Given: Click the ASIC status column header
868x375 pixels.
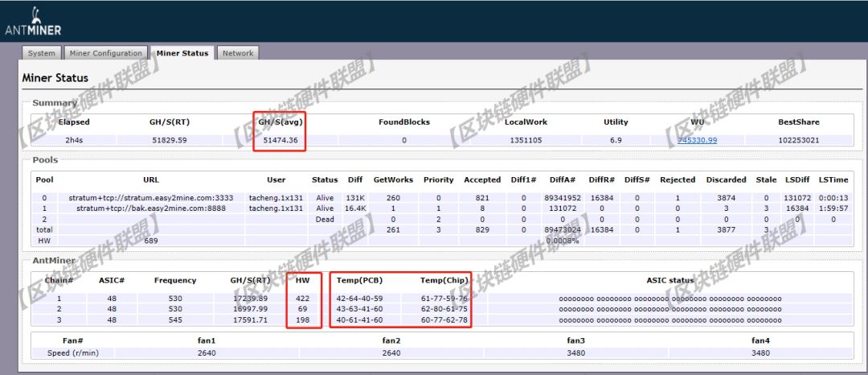Looking at the screenshot, I should tap(669, 280).
